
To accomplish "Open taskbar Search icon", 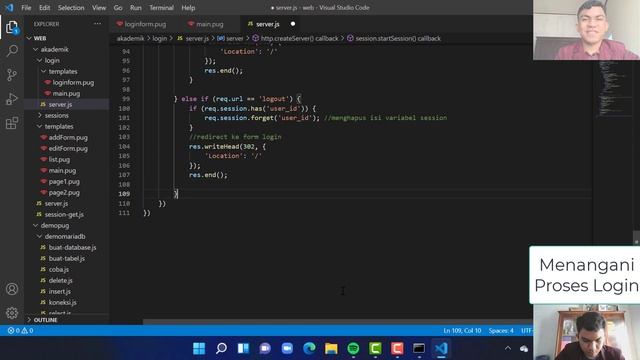I will pos(221,348).
